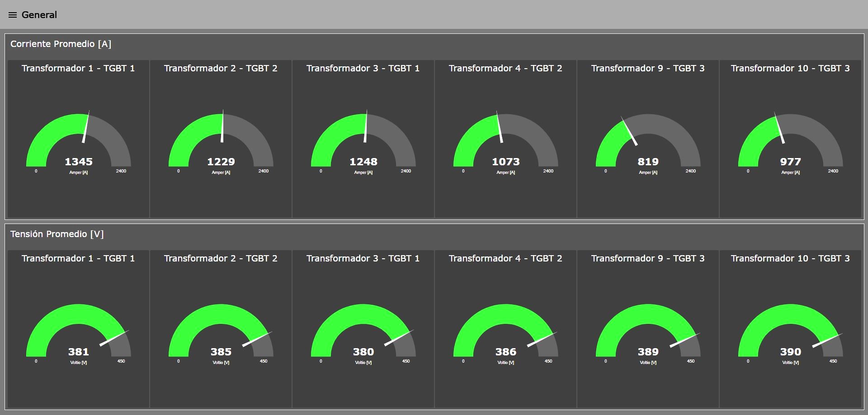Select 'Transformador 10 - TGBT 3' title in voltage row
This screenshot has width=868, height=415.
(x=790, y=258)
